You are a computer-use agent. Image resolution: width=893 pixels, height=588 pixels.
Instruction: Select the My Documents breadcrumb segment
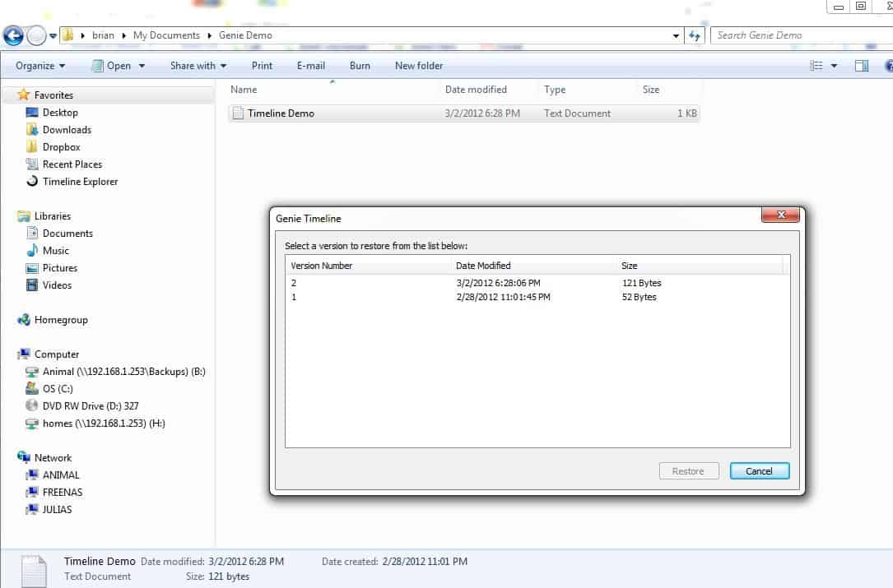pos(166,35)
